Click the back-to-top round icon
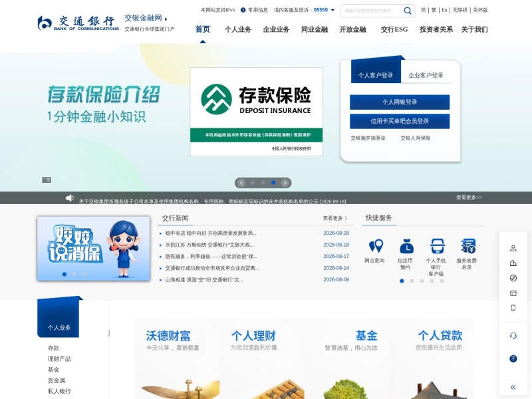Viewport: 532px width, 399px height. click(513, 358)
